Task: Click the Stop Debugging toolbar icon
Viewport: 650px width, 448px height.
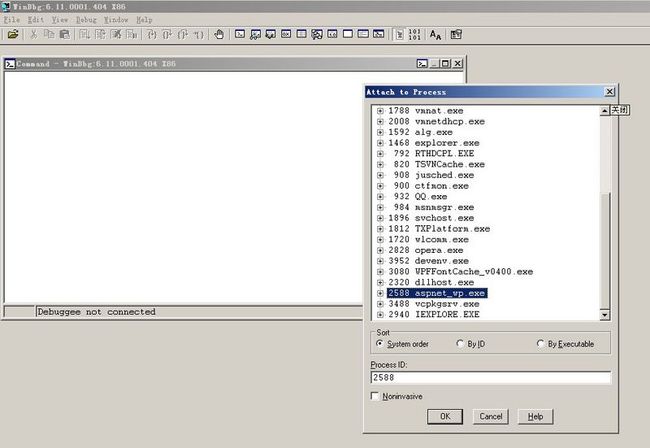Action: coord(116,34)
